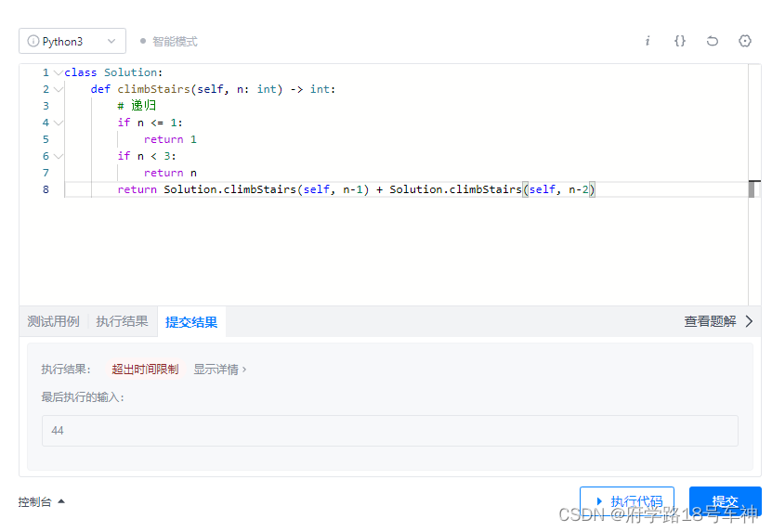Viewport: 772px width, 532px height.
Task: Click the 'class Solution:' text on line 1
Action: pos(113,72)
